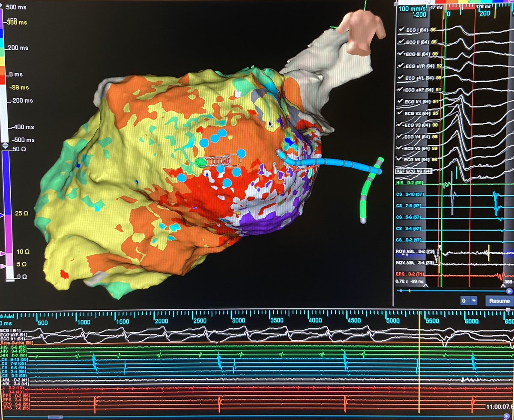Uncheck the ECG aVL lead checkbox
Screen dimensions: 514x420
click(x=402, y=77)
